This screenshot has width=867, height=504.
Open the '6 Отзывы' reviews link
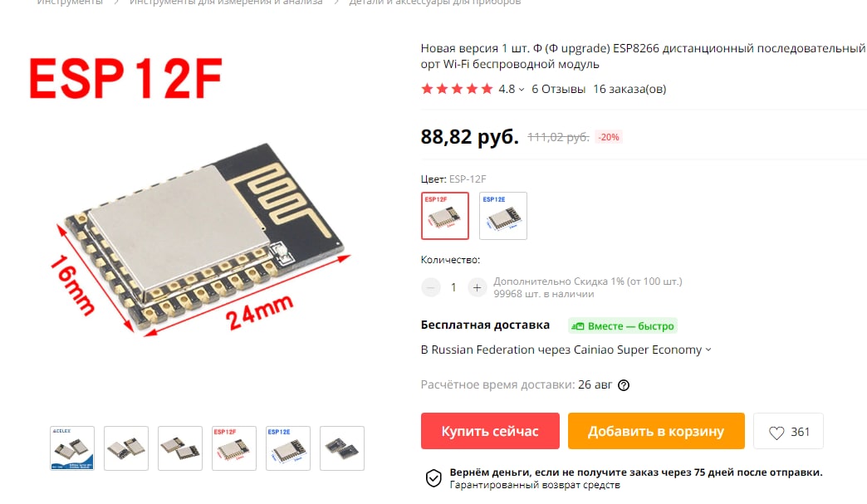click(x=558, y=89)
